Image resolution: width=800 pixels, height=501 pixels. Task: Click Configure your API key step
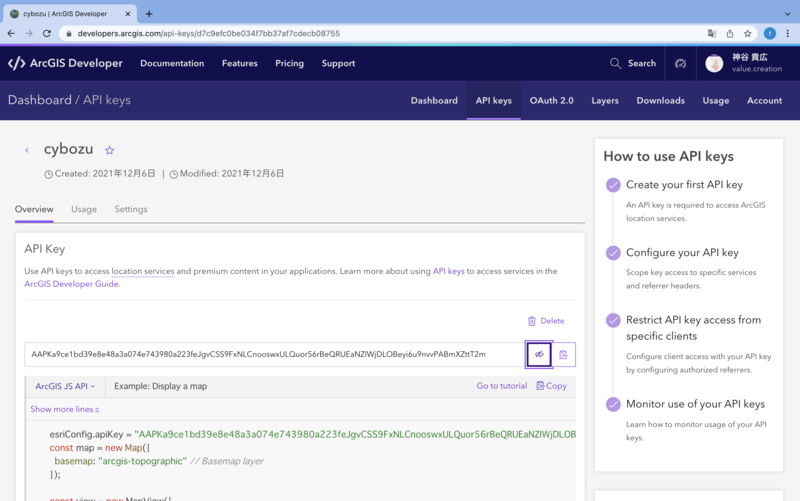coord(682,253)
